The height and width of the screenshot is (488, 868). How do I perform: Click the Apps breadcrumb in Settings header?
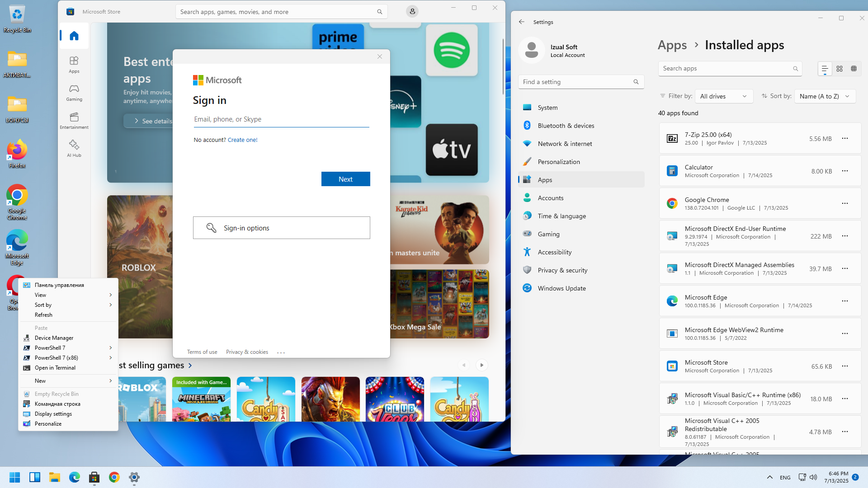pos(672,45)
